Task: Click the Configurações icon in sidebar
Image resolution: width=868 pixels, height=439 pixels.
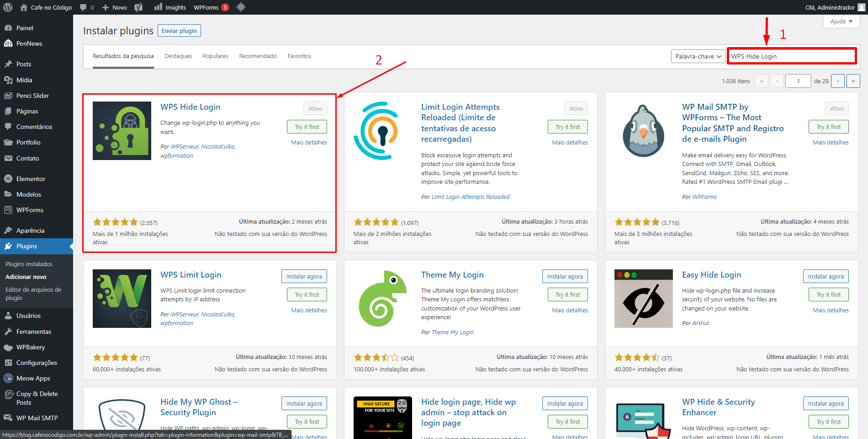Action: (x=8, y=363)
